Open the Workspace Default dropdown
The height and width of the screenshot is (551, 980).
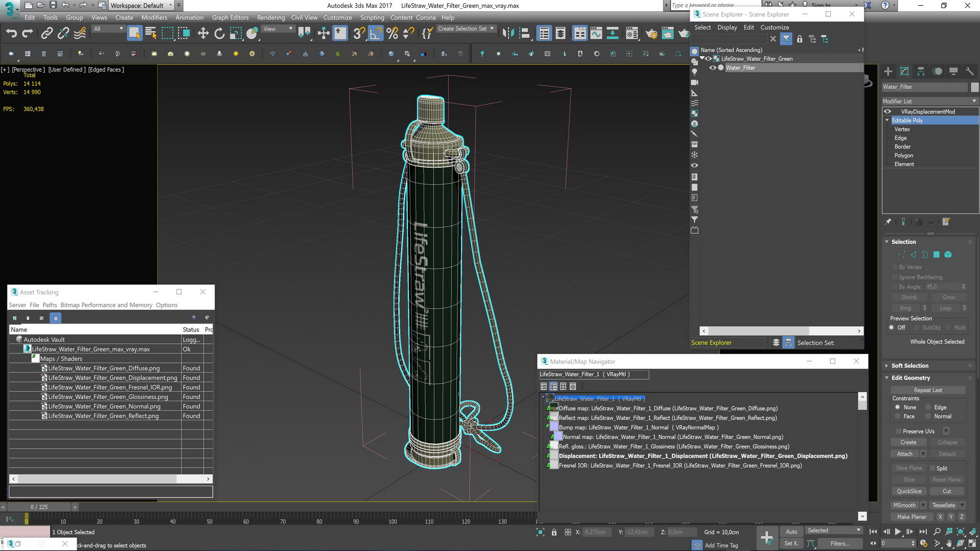pyautogui.click(x=141, y=6)
